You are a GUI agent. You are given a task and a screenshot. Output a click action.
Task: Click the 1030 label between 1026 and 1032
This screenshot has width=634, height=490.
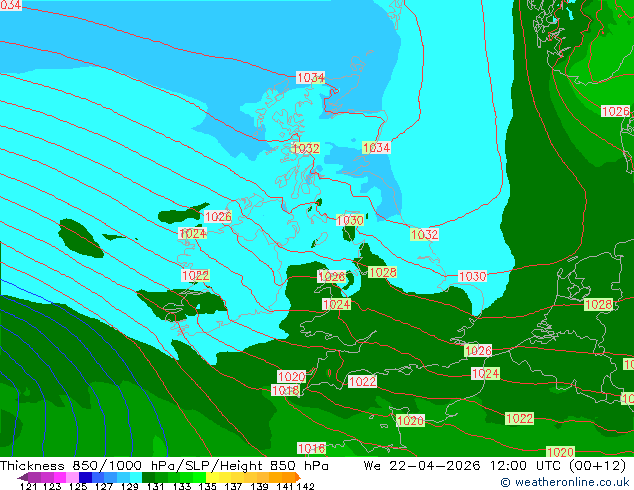[350, 220]
